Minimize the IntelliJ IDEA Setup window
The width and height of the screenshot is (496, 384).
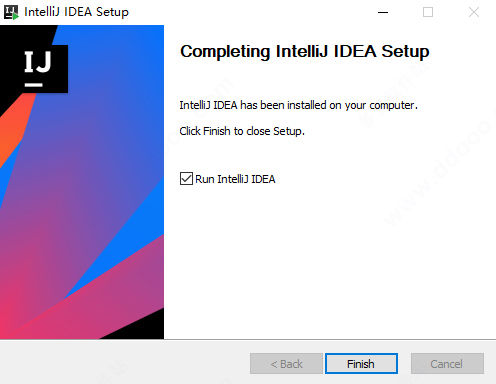tap(383, 12)
